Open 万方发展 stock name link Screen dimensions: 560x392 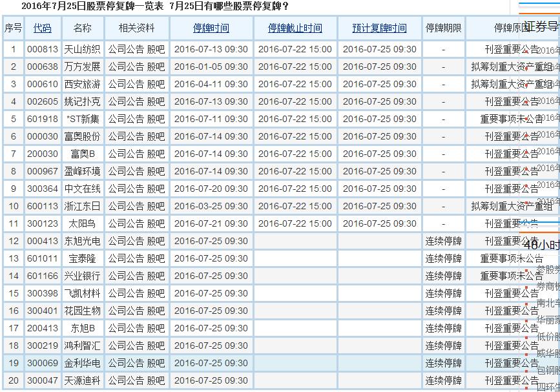[x=82, y=67]
